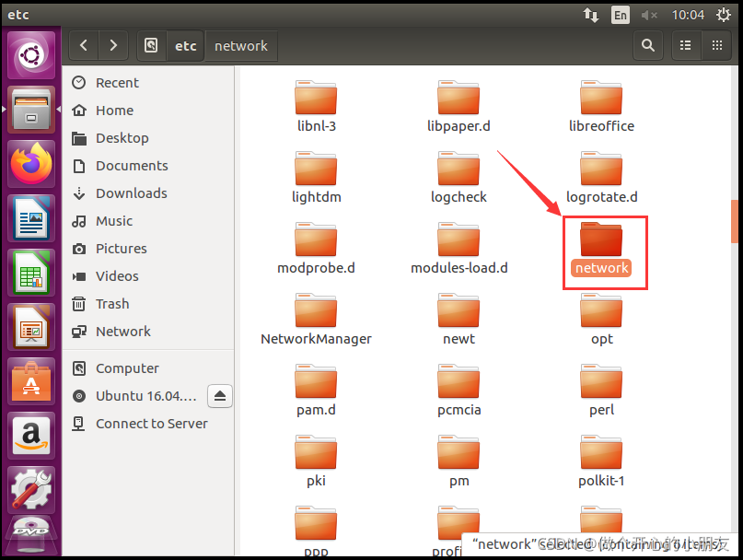Click Connect to Server in sidebar
Screen dimensions: 743x560
click(148, 424)
